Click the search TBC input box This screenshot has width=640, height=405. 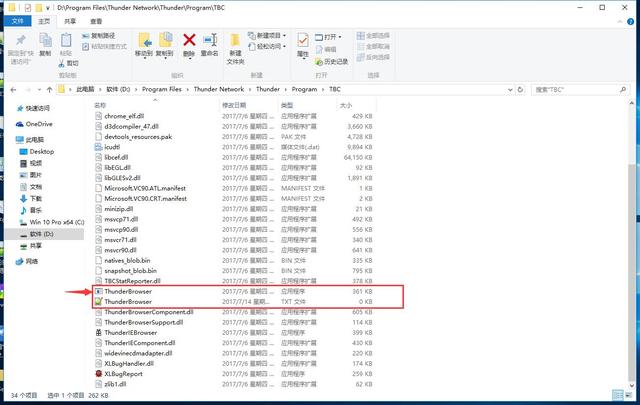580,89
